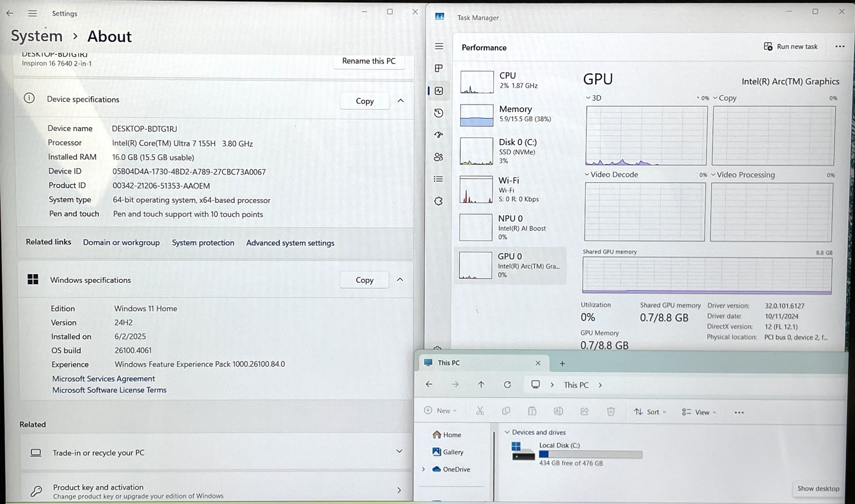Add a new File Explorer tab
Viewport: 855px width, 504px height.
pyautogui.click(x=562, y=364)
